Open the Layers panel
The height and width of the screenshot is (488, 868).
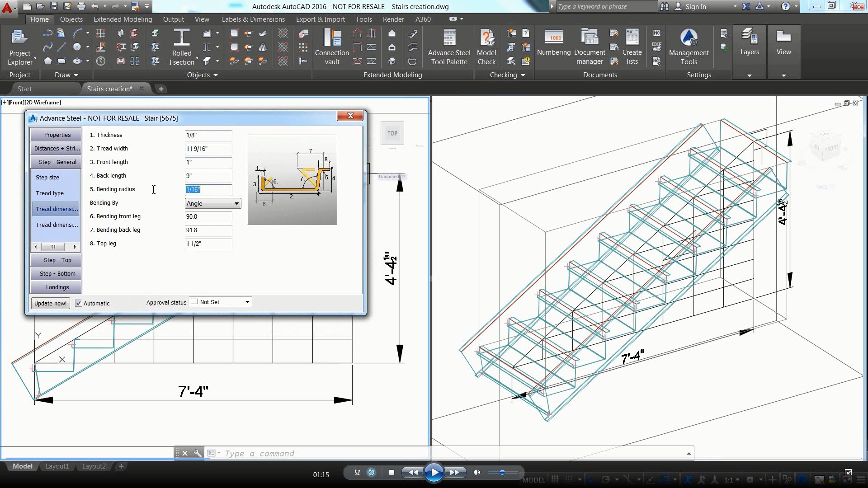click(749, 45)
